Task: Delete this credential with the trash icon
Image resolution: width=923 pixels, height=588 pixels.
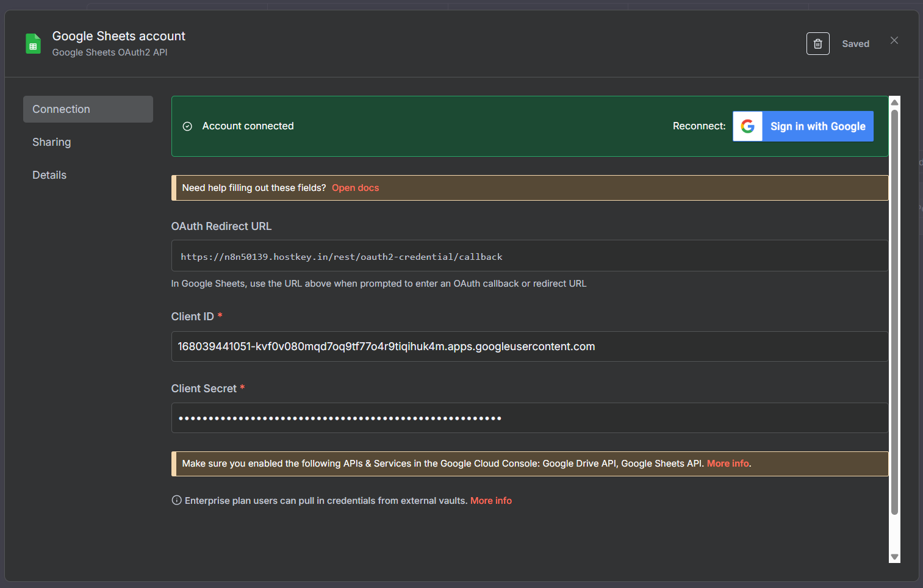Action: point(817,44)
